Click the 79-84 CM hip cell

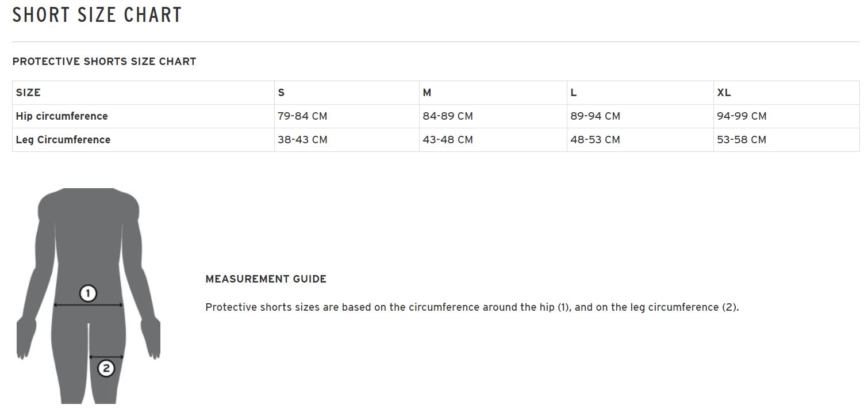302,116
